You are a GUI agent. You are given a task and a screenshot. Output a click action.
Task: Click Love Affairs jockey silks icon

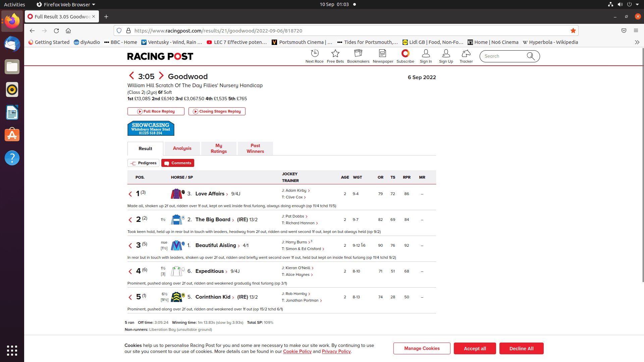click(177, 194)
